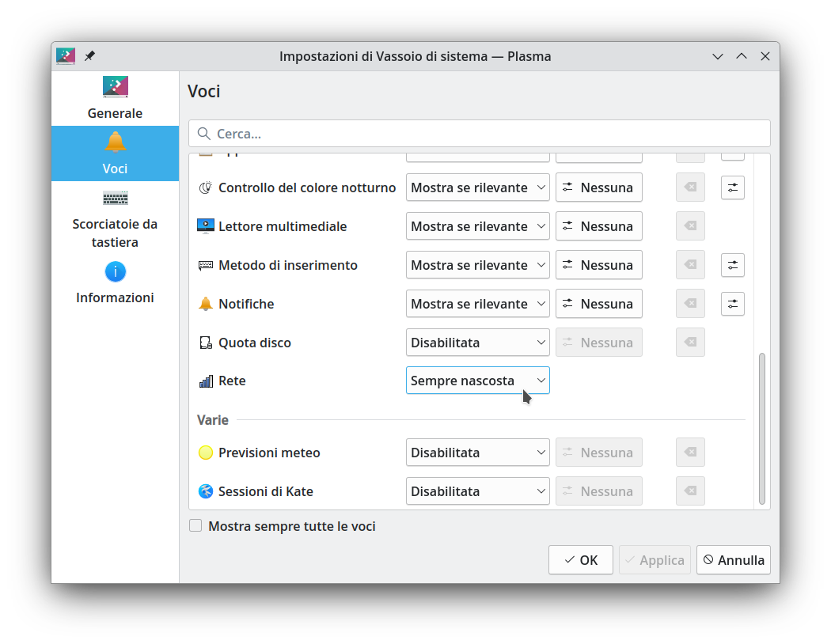This screenshot has height=644, width=831.
Task: Click the Previsioni meteo sun icon
Action: (206, 453)
